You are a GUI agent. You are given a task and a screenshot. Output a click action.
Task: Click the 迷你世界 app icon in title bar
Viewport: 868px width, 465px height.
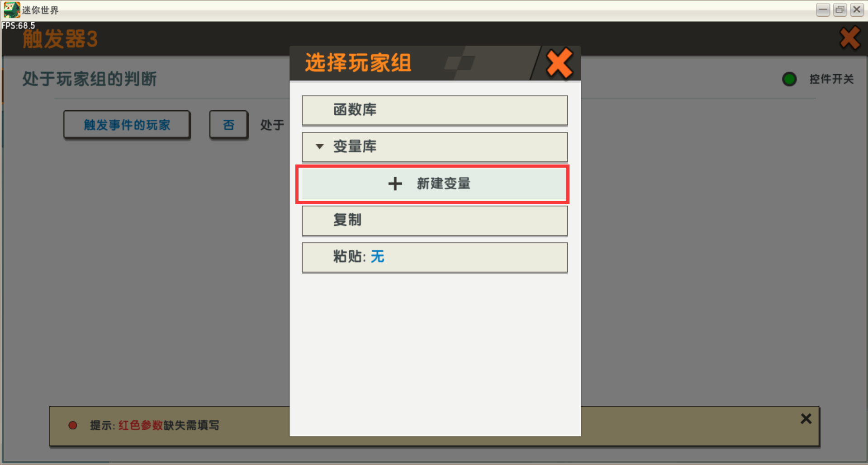pyautogui.click(x=11, y=9)
